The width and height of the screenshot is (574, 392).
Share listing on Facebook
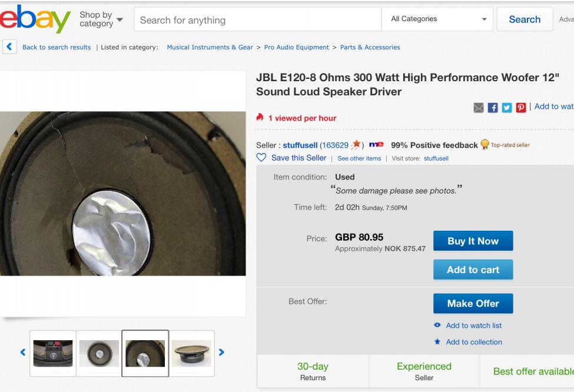(x=493, y=108)
